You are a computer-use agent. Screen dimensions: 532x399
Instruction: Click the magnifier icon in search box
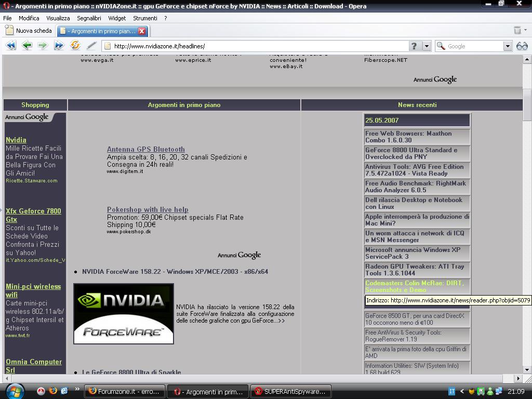tap(441, 46)
